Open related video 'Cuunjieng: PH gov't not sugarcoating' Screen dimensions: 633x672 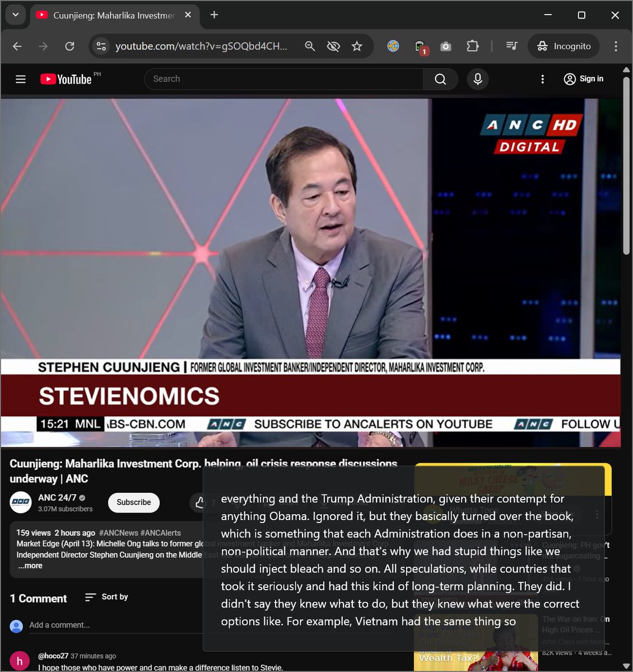coord(575,550)
